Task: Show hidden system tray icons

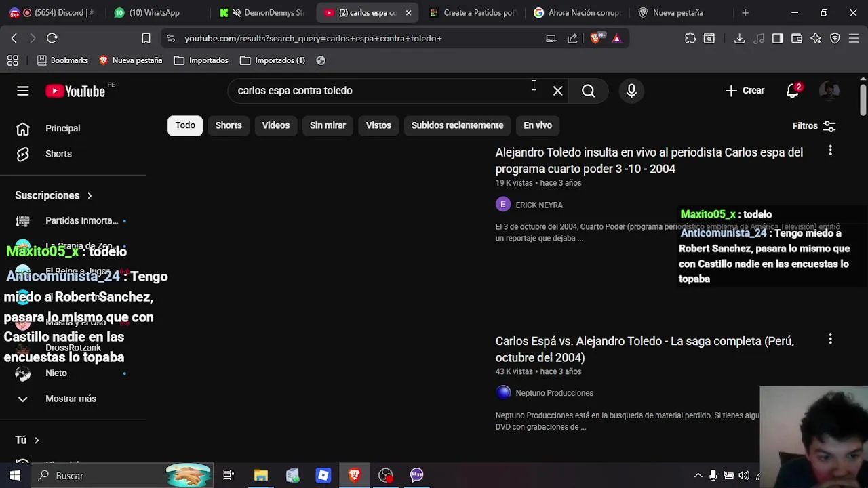Action: click(698, 476)
